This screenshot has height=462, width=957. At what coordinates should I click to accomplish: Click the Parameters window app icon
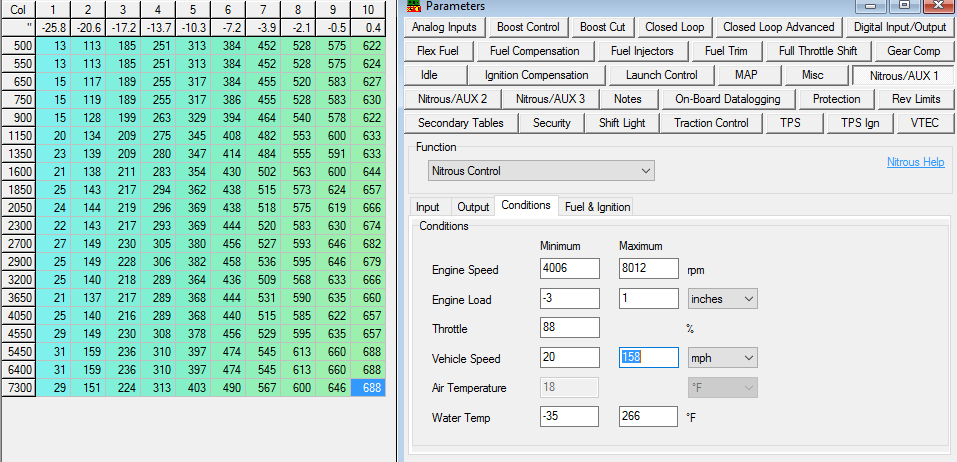[414, 6]
